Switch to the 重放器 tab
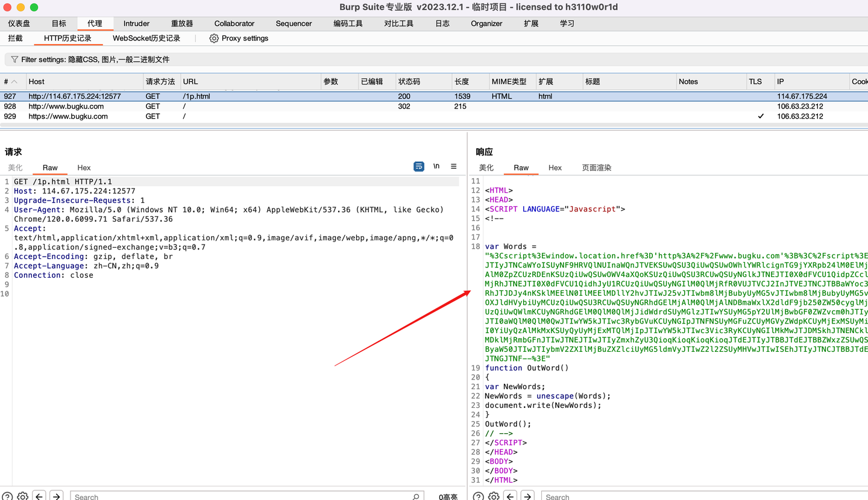 point(182,23)
